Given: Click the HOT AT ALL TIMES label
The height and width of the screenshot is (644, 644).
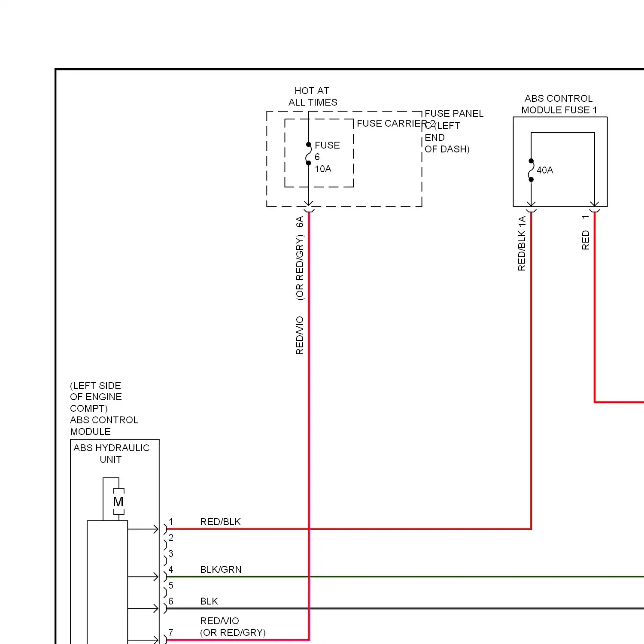Looking at the screenshot, I should pyautogui.click(x=313, y=97).
